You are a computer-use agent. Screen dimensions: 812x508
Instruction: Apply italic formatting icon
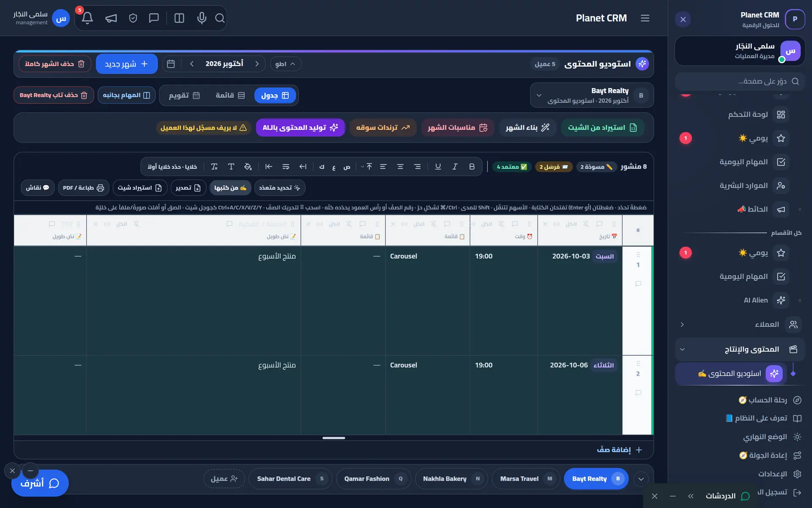point(455,167)
